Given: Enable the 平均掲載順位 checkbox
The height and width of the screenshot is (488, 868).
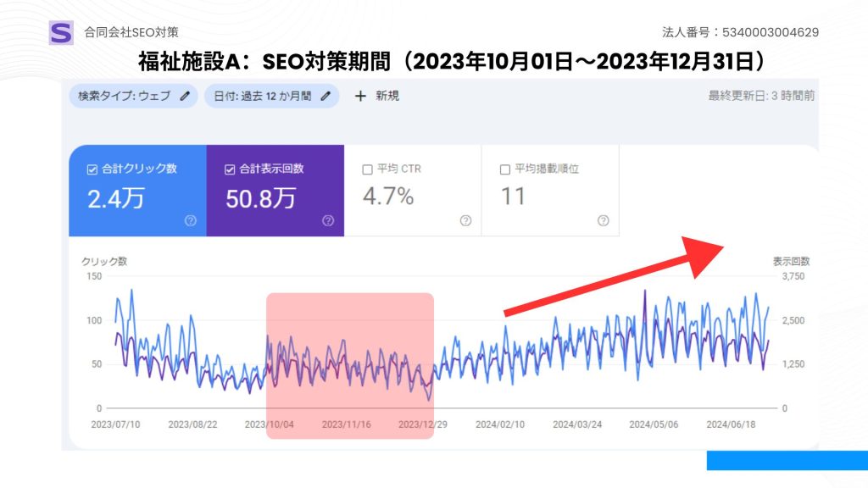Looking at the screenshot, I should click(x=506, y=169).
